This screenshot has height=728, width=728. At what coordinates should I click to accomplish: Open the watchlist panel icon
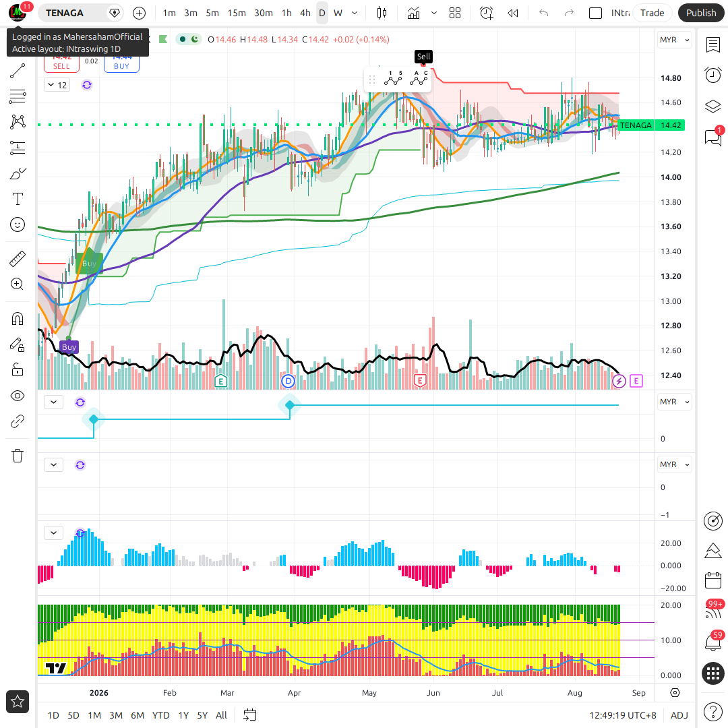coord(712,45)
